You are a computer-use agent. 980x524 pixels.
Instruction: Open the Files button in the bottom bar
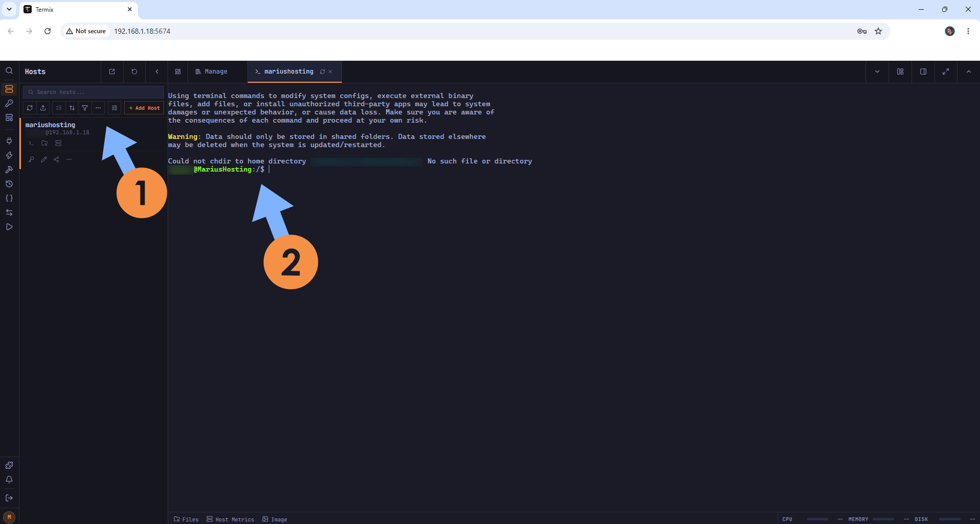(x=186, y=519)
